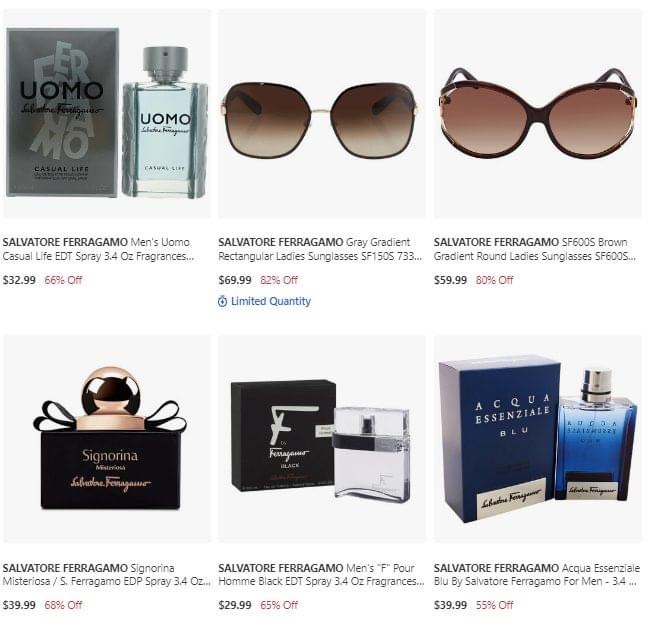Open the Signorina Misteriosa perfume image
Screen dimensions: 649x637
107,439
